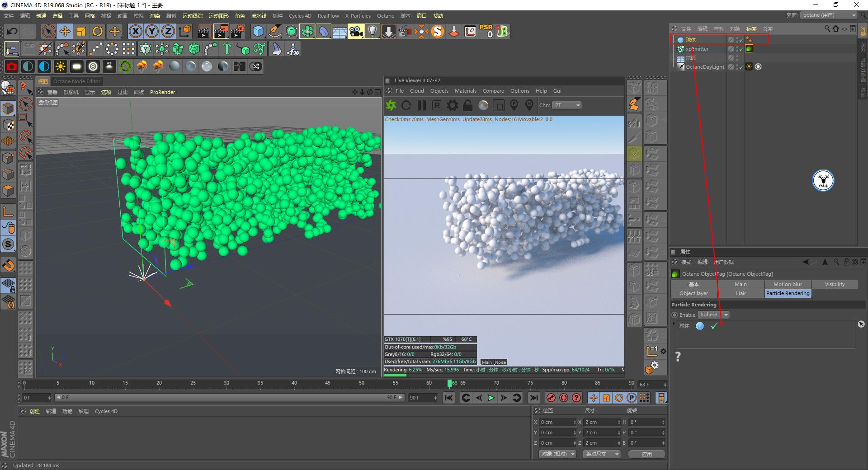Click the xpEmitter green tag in Object Manager
The height and width of the screenshot is (470, 868).
pos(749,49)
